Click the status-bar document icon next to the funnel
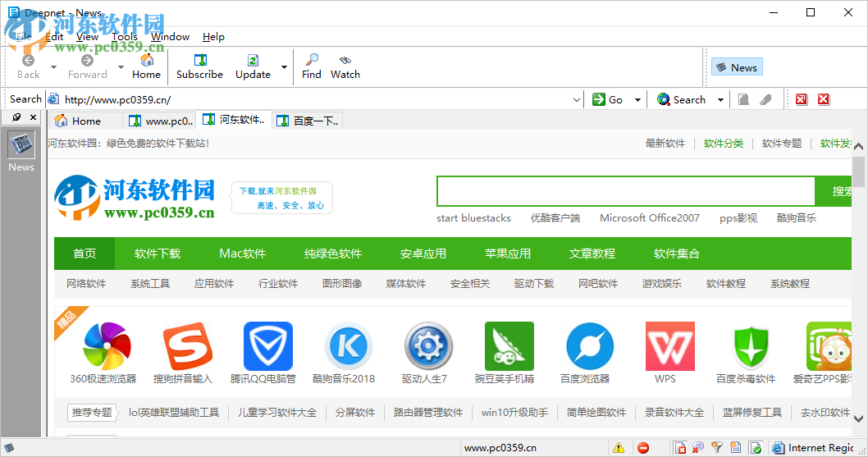 coord(736,447)
